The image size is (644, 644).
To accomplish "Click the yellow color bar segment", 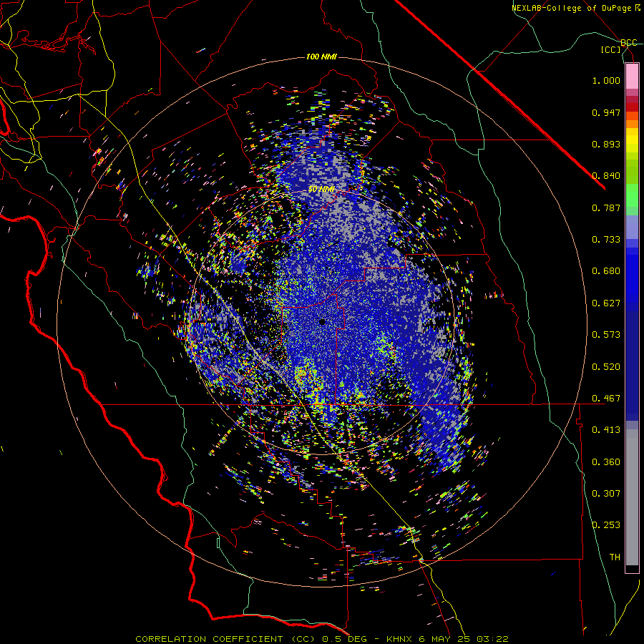I will pyautogui.click(x=632, y=140).
